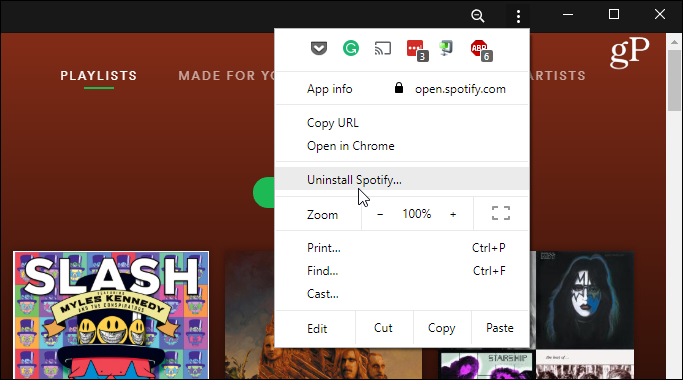Open the LastPass extension with badge 3
Screen dimensions: 683x380
[x=417, y=51]
